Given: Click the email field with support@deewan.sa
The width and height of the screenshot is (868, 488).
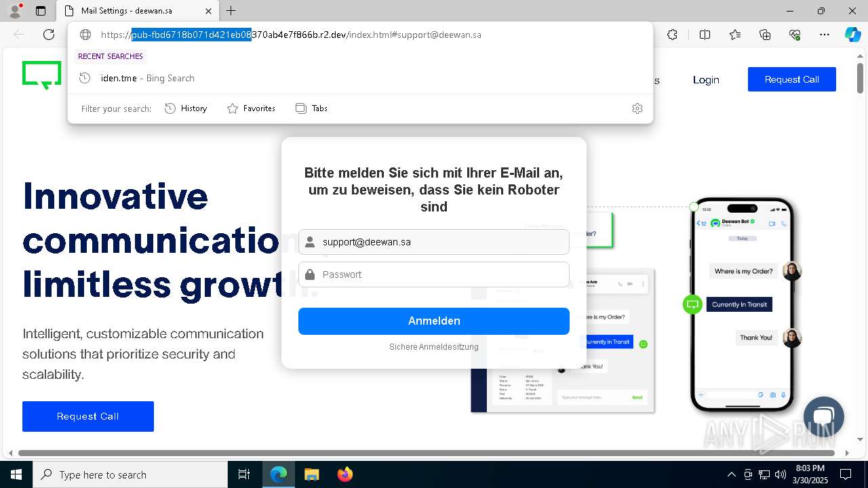Looking at the screenshot, I should (x=434, y=242).
